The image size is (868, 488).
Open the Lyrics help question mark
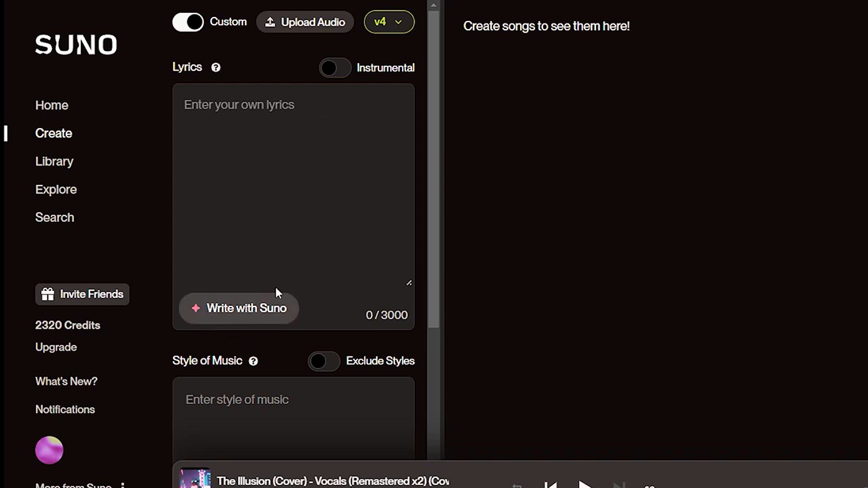point(216,67)
